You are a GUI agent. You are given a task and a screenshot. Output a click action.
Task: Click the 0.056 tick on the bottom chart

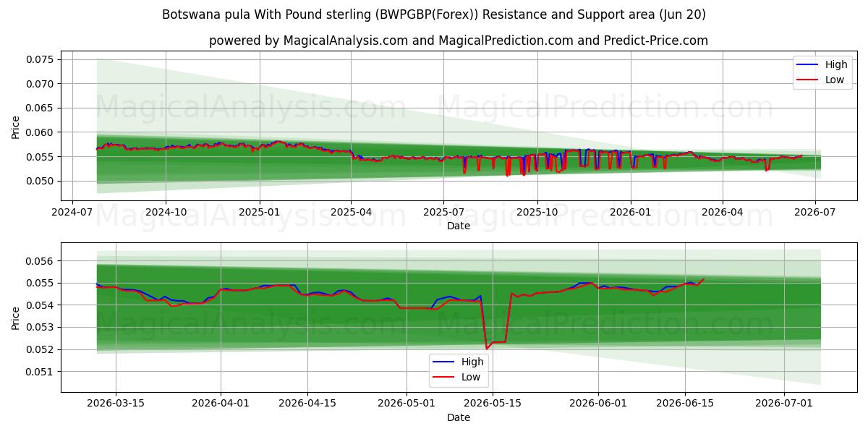(41, 260)
